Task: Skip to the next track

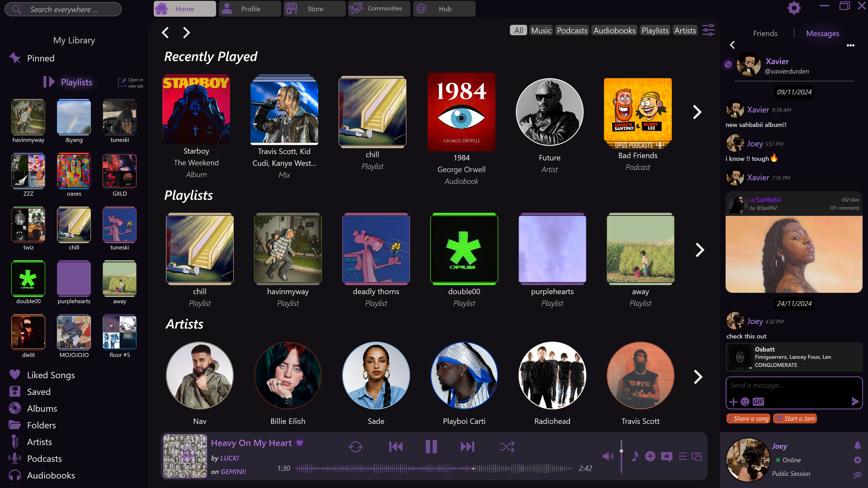Action: (467, 447)
